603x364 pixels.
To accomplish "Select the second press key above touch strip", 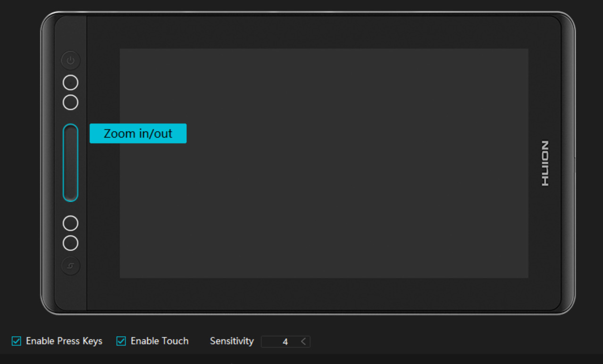I will point(70,102).
